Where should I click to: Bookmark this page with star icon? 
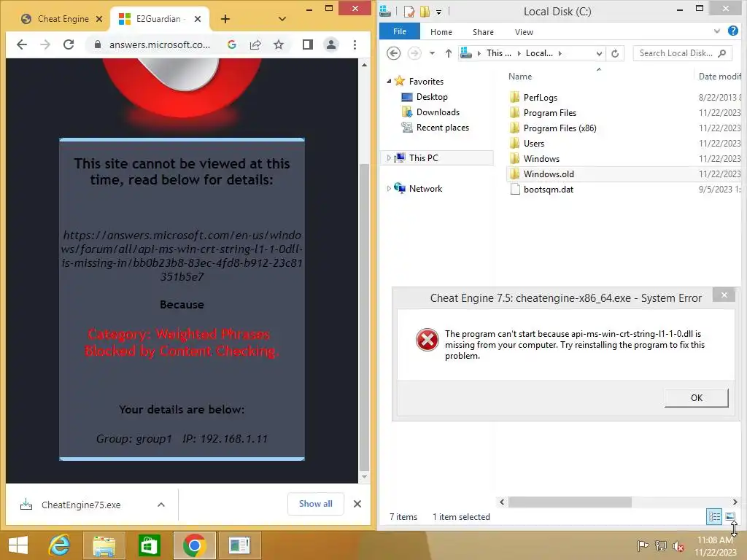point(279,44)
